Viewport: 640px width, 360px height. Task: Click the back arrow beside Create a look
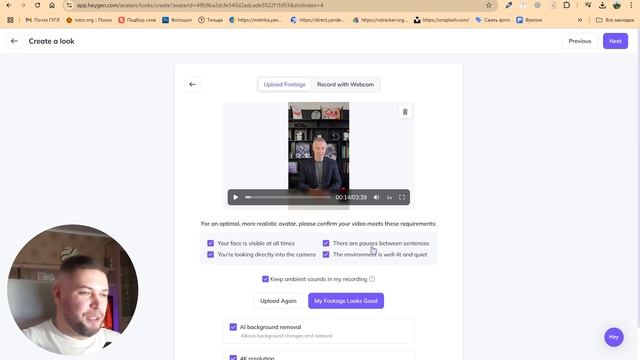click(x=14, y=41)
